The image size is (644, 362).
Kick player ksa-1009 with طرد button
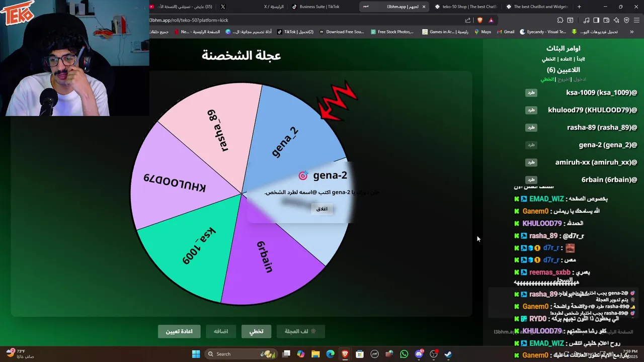click(531, 93)
